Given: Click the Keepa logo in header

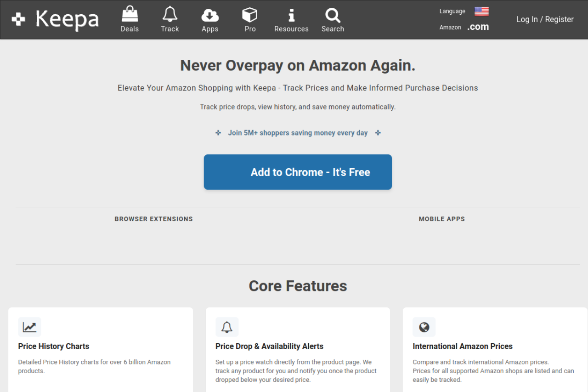Looking at the screenshot, I should (x=55, y=19).
